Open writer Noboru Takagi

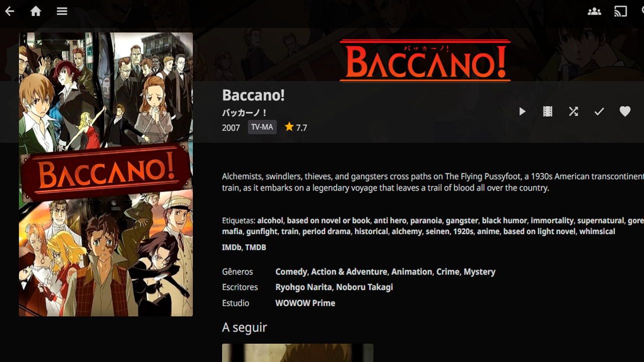click(364, 287)
